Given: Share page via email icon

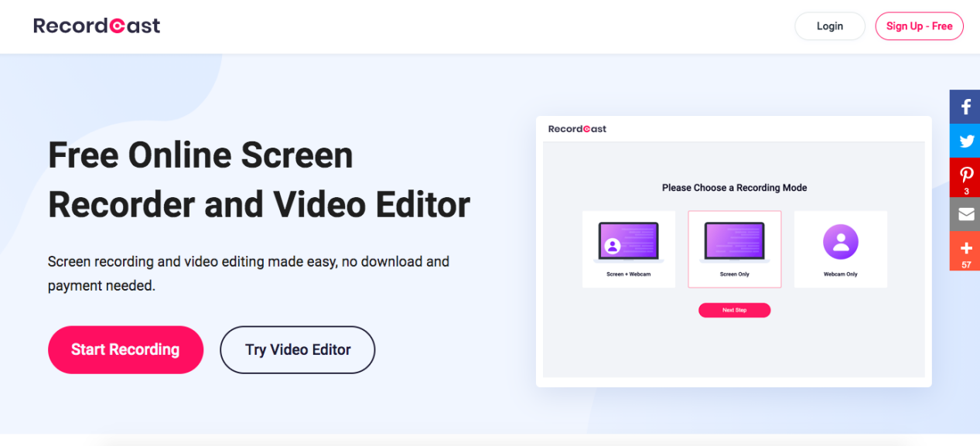Looking at the screenshot, I should click(x=965, y=214).
